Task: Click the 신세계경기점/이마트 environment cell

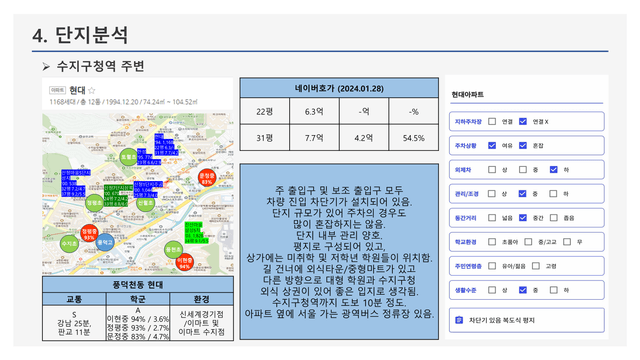Action: point(202,323)
